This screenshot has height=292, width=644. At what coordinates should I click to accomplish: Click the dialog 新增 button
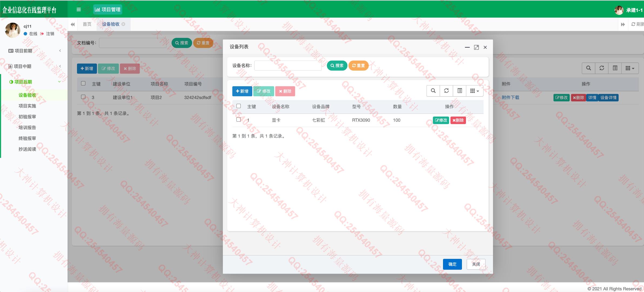tap(242, 91)
